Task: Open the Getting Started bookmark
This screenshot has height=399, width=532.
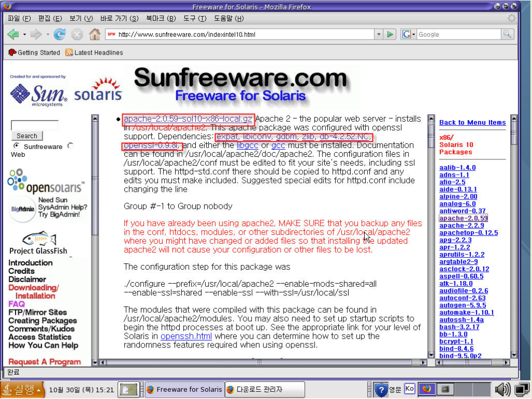Action: tap(34, 52)
